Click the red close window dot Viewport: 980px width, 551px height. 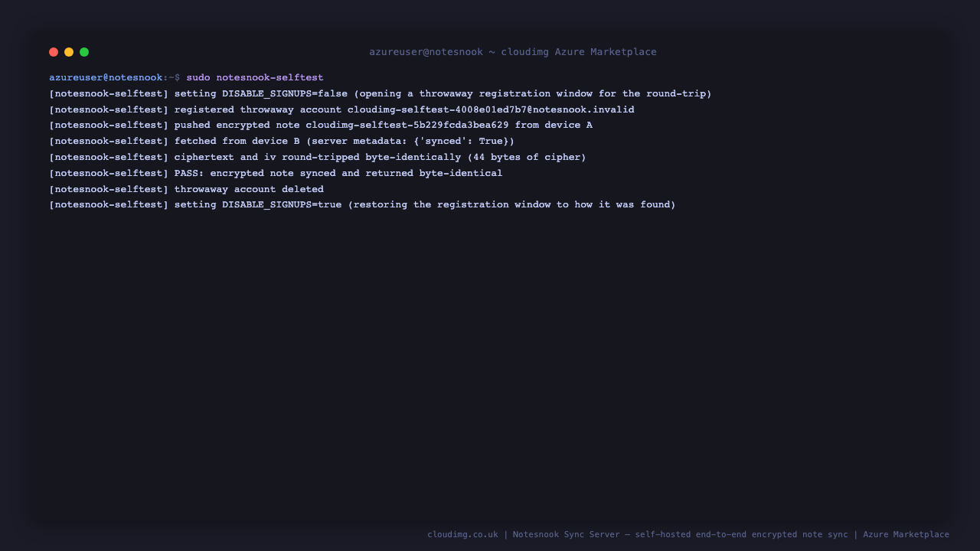pos(54,52)
